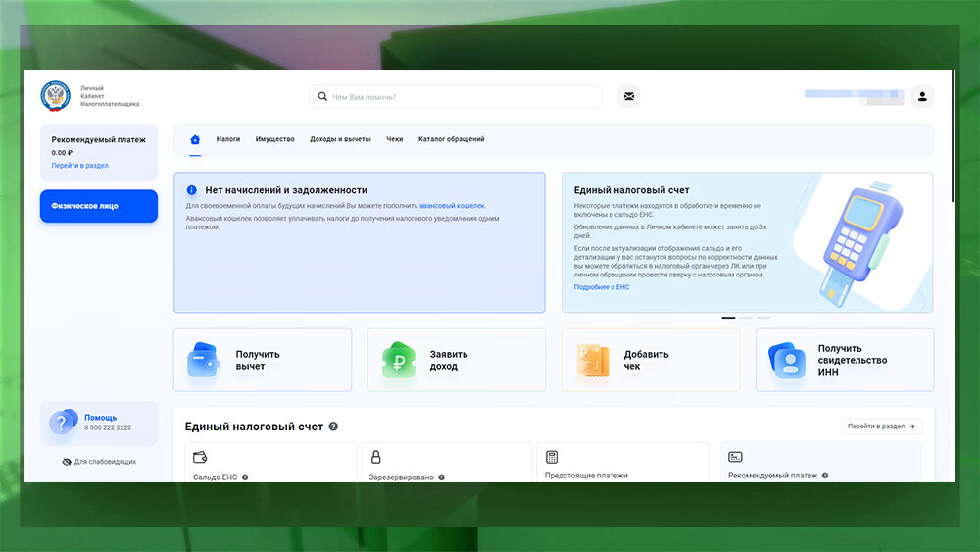Click the help icon next to Сальдо ЕНС
980x552 pixels.
(x=245, y=477)
